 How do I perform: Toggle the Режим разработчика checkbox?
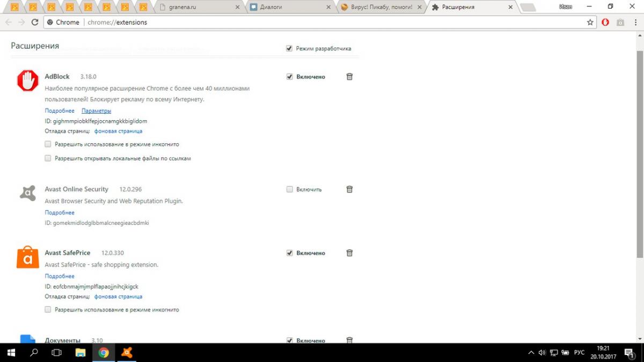[x=290, y=49]
